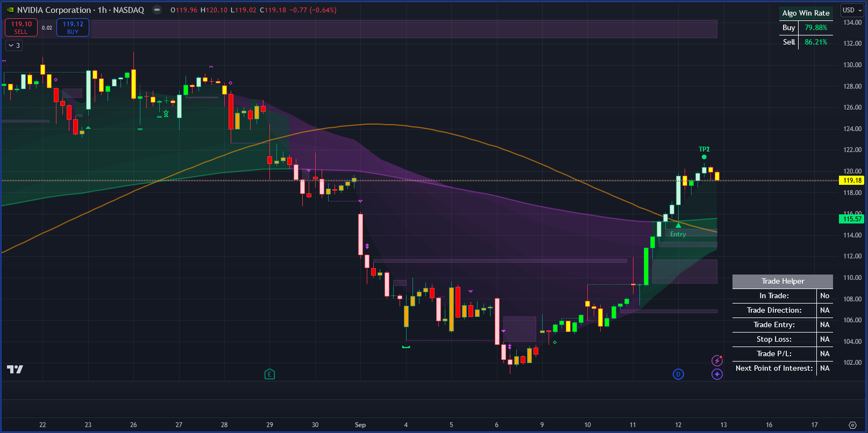Expand the collapsed indicators legend '3'
The width and height of the screenshot is (868, 433).
14,45
